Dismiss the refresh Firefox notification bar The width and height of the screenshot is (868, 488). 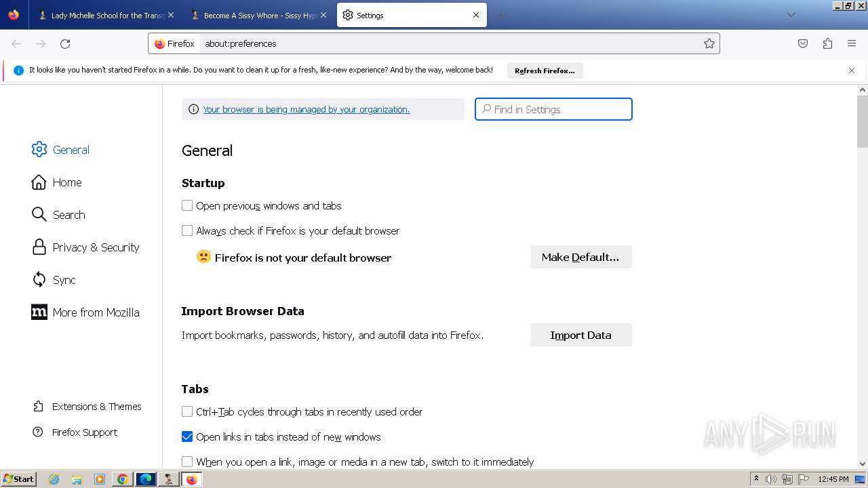click(x=852, y=70)
